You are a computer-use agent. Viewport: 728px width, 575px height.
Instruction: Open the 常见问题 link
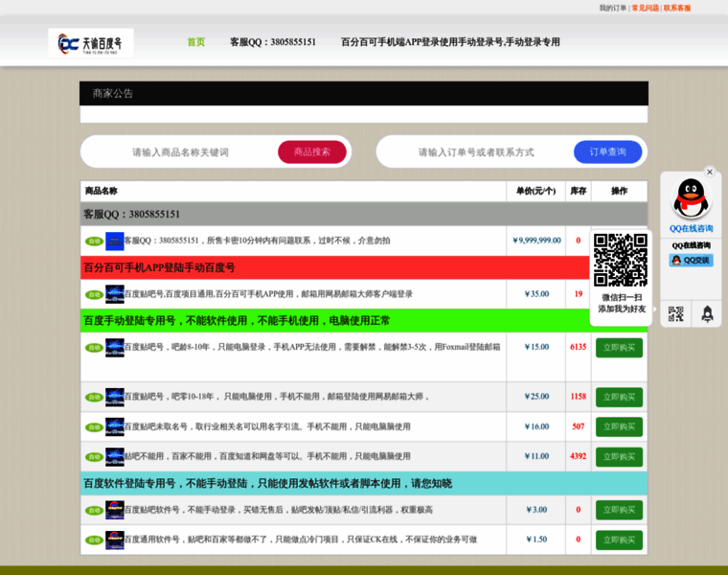point(645,8)
